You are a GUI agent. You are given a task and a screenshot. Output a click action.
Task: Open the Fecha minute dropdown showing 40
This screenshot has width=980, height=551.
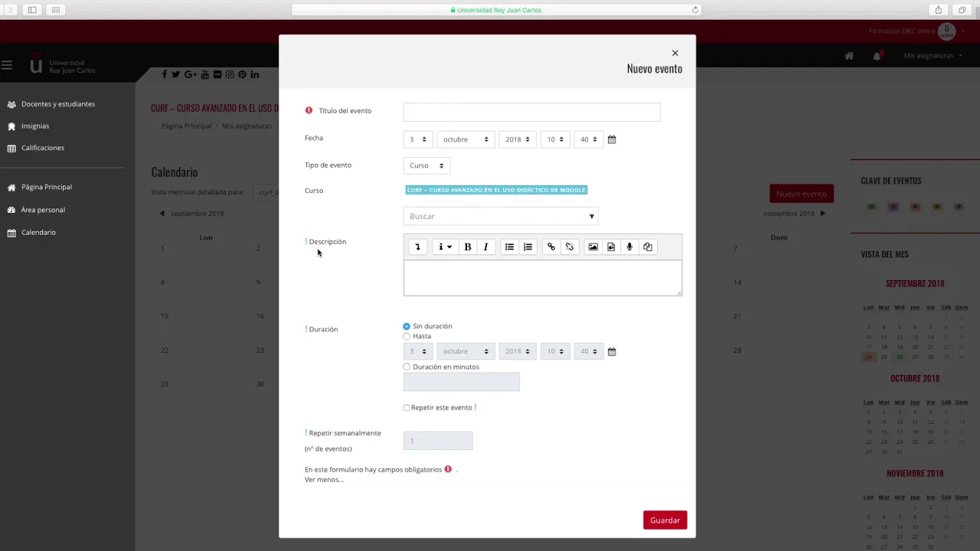[x=589, y=139]
